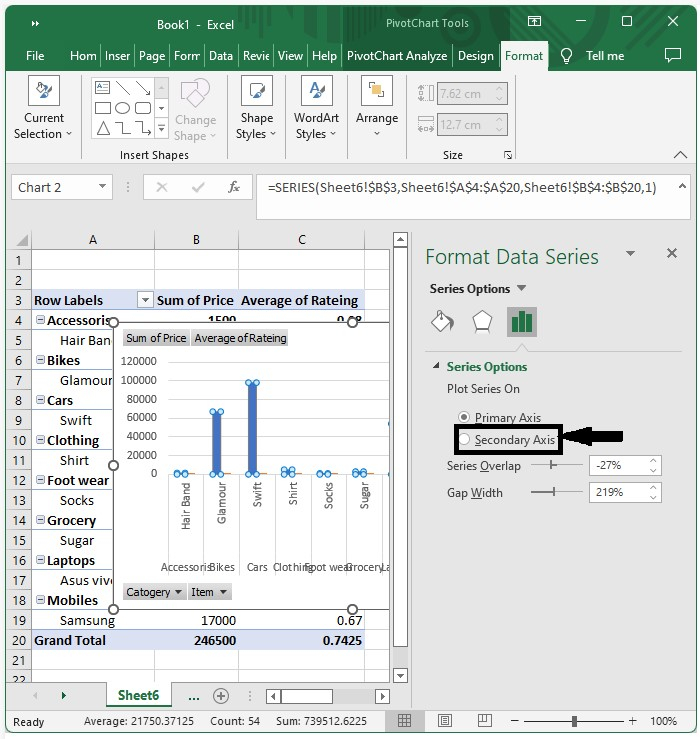Select Primary Axis radio button
The image size is (700, 739).
(464, 417)
